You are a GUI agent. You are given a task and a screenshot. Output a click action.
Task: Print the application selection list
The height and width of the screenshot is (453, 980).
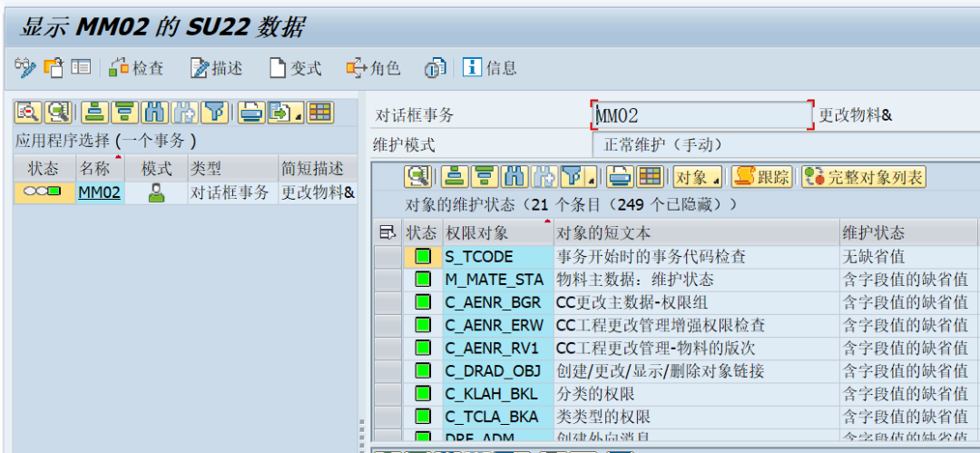[x=251, y=113]
